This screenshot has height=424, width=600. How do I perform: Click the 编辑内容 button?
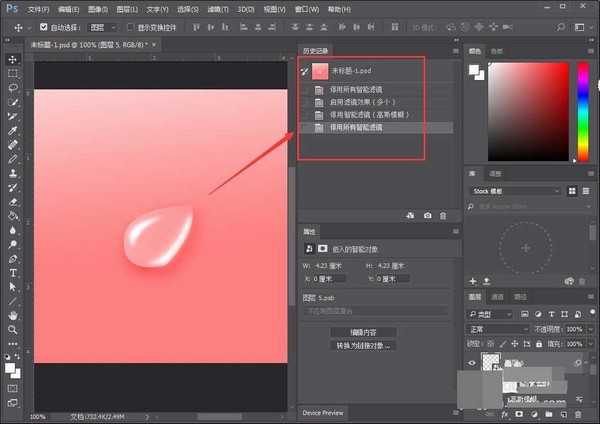click(x=362, y=331)
